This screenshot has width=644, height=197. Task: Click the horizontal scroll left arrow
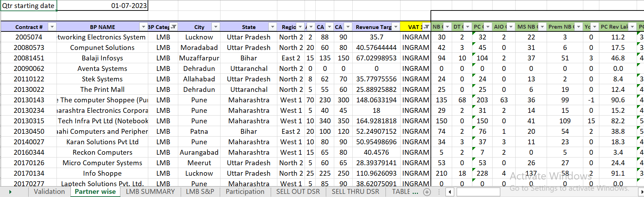click(450, 192)
